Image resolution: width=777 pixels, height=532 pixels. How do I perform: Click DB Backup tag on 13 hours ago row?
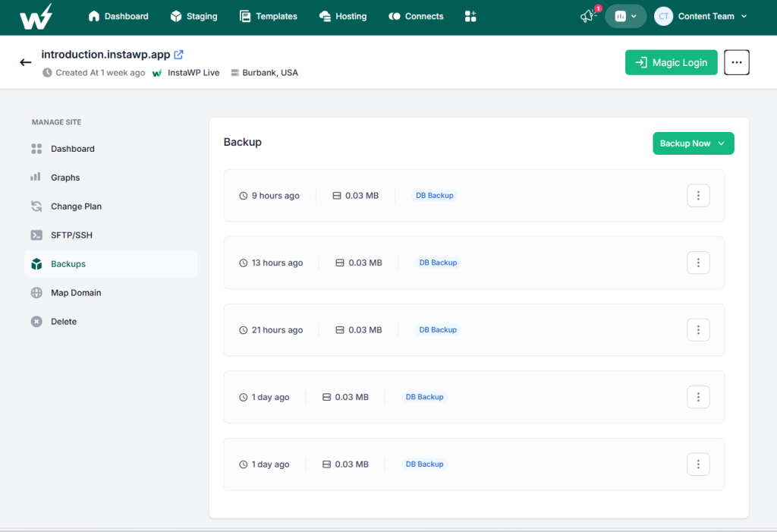pos(438,263)
